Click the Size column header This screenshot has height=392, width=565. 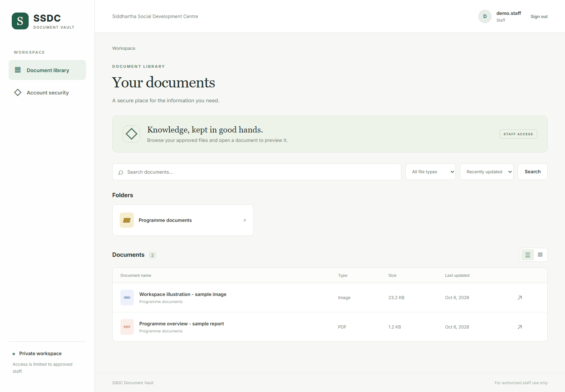[x=392, y=276]
